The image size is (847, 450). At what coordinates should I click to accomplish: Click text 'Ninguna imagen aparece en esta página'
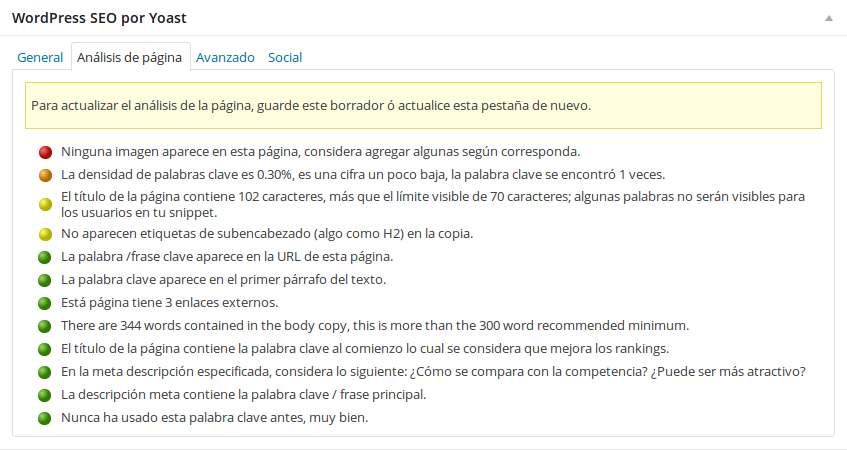180,152
